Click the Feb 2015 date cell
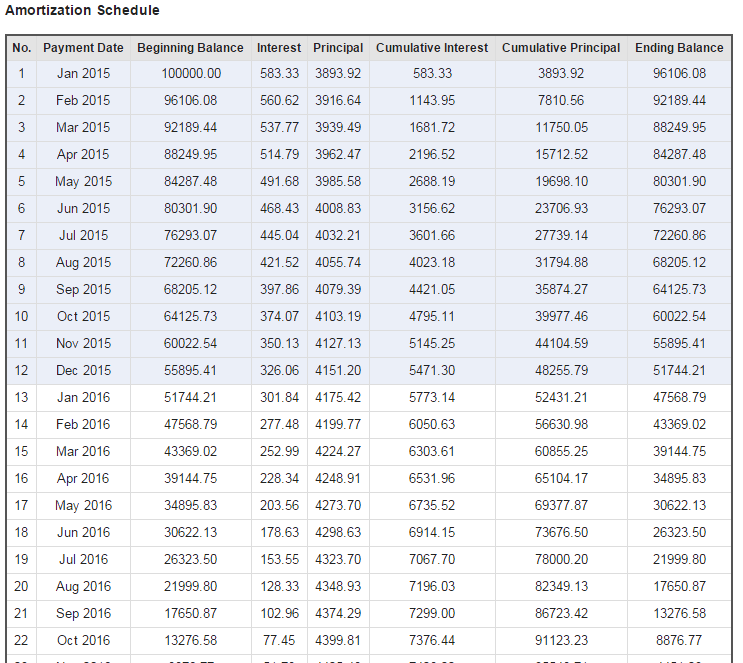 83,100
